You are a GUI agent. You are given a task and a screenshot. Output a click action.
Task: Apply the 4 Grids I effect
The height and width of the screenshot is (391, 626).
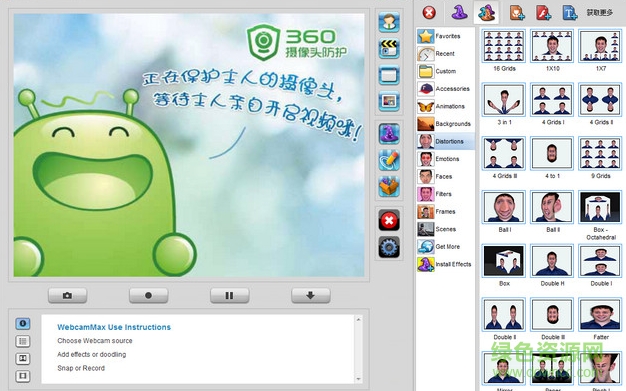pos(552,99)
